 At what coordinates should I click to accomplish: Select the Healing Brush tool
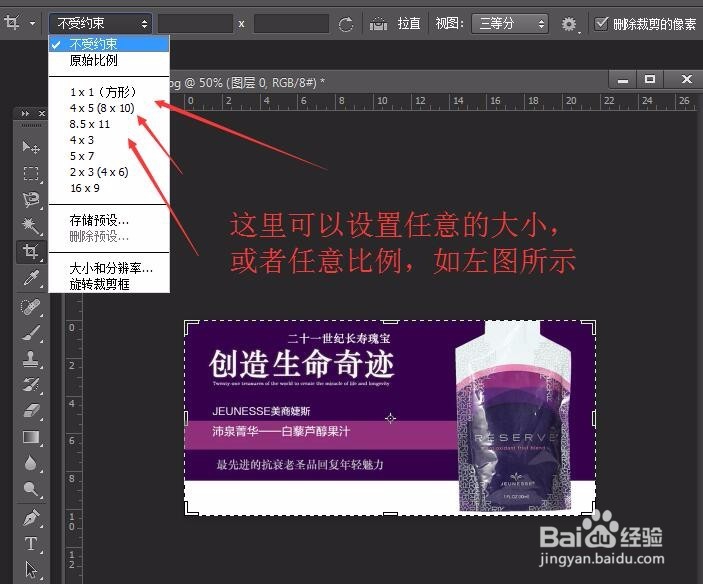click(31, 307)
